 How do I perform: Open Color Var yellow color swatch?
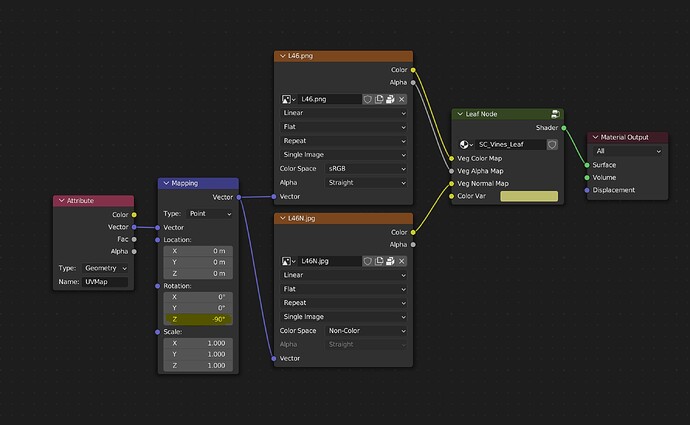(x=529, y=196)
